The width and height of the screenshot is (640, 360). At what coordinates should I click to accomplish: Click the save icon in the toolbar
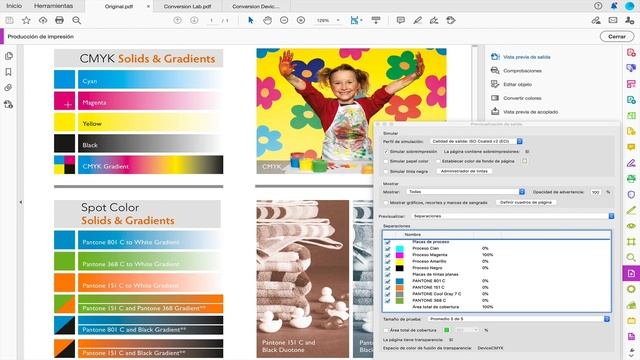point(9,20)
